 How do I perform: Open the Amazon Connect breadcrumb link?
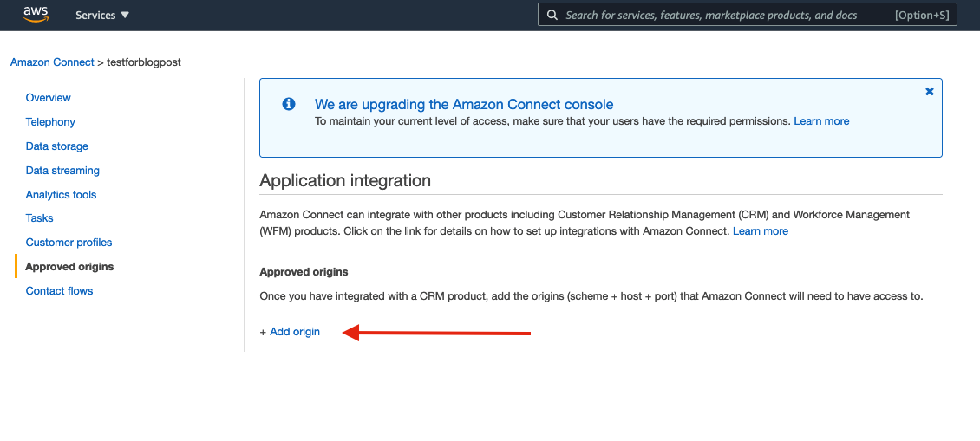51,62
